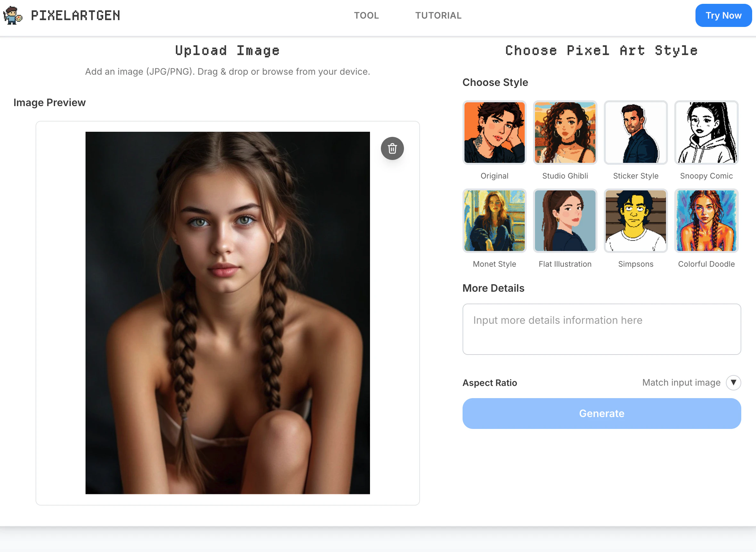Screen dimensions: 756x552
Task: Open the Aspect Ratio dropdown arrow
Action: 733,383
